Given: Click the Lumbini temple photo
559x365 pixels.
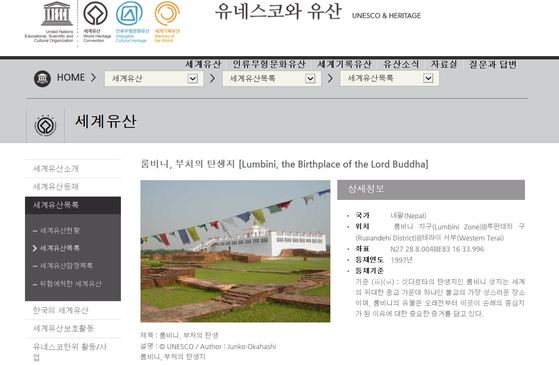Looking at the screenshot, I should (235, 251).
